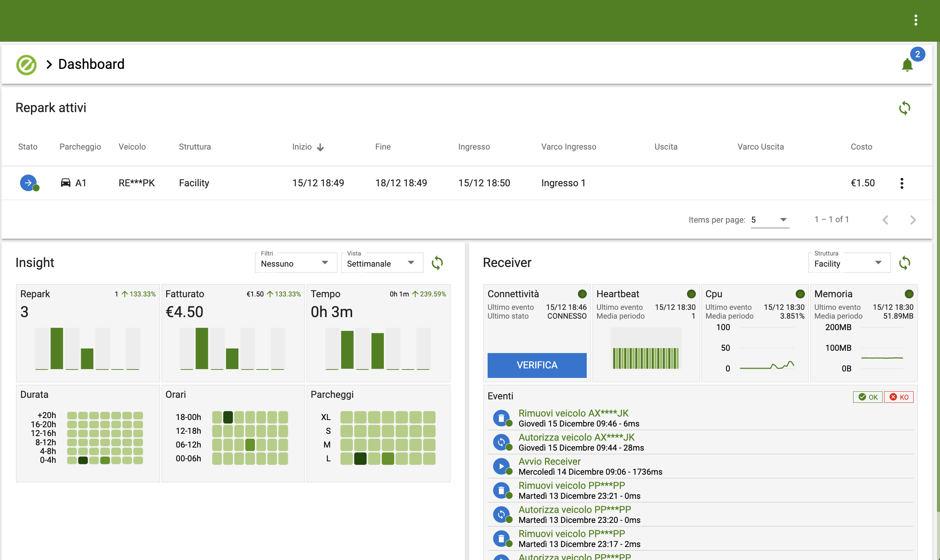Click the darkest cell in Parcheggi L row

pos(360,458)
